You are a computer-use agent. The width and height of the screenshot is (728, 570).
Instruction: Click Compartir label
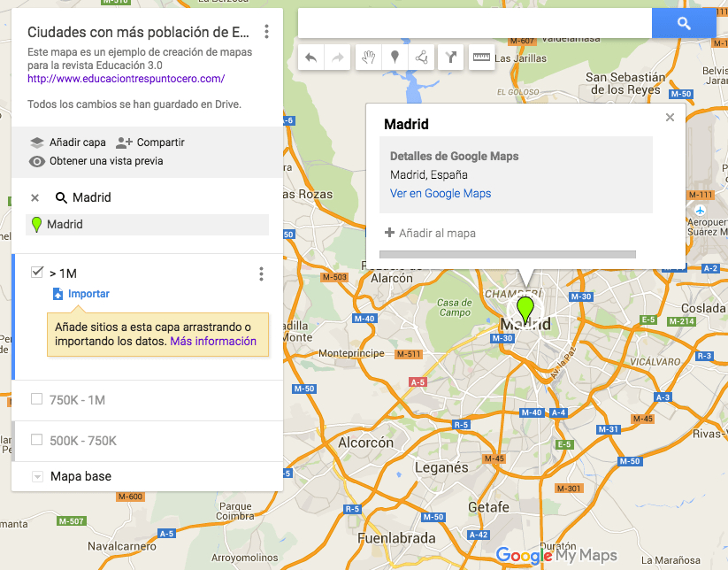[161, 142]
